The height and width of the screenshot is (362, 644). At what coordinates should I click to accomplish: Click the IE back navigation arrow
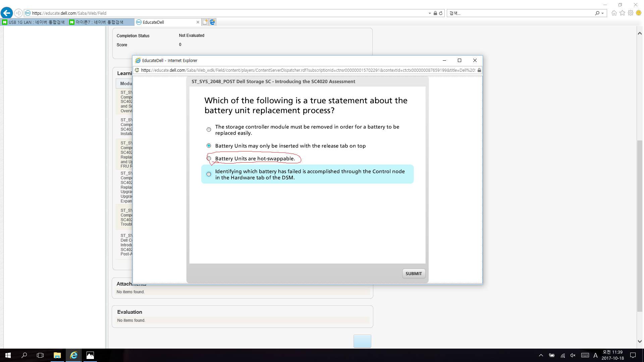click(7, 13)
